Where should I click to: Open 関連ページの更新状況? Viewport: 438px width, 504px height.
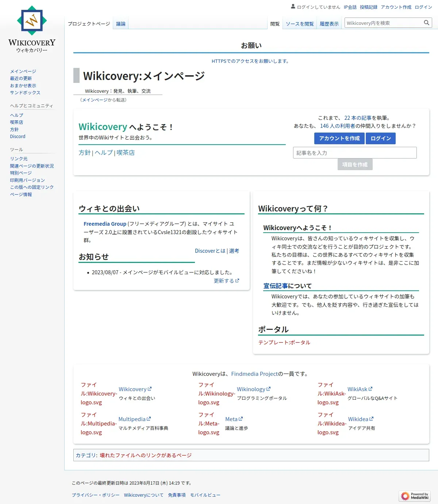[32, 166]
